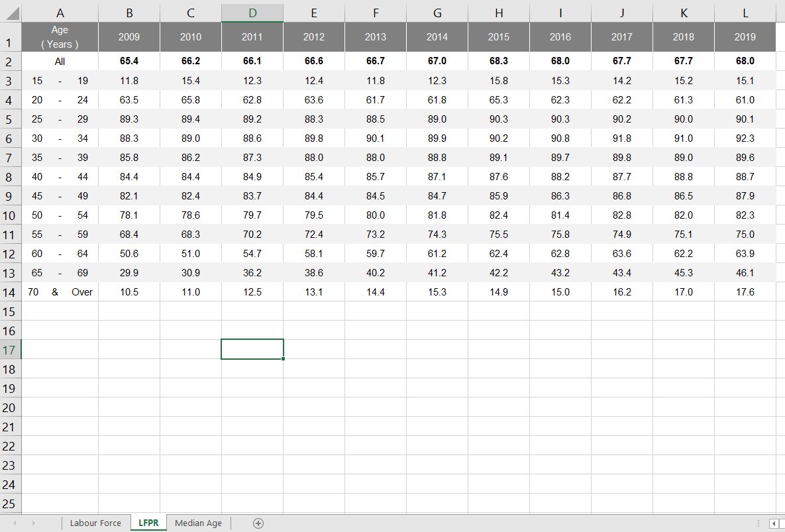Viewport: 785px width, 532px height.
Task: Open the Median Age sheet tab
Action: 198,523
